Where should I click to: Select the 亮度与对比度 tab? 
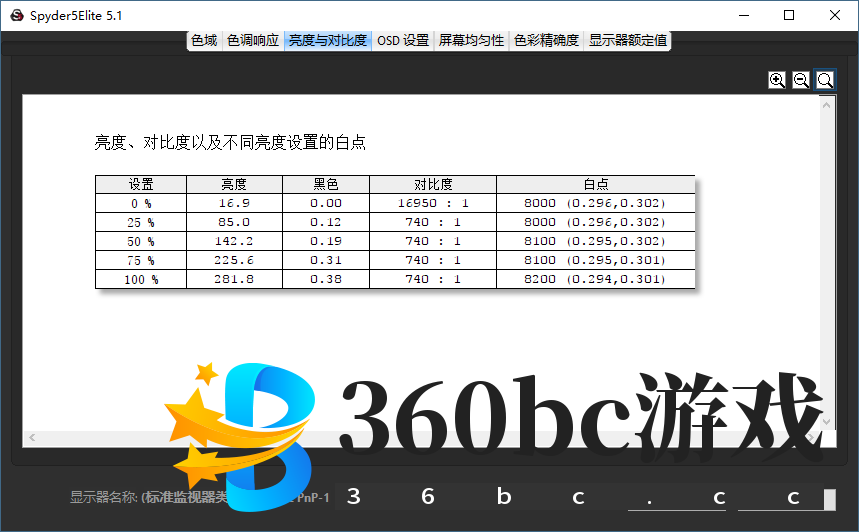pos(327,41)
